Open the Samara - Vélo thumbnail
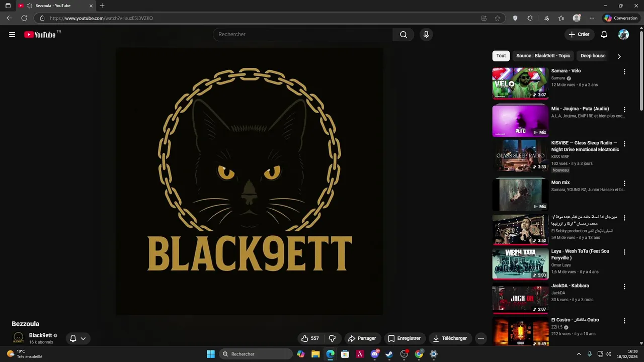 (520, 83)
